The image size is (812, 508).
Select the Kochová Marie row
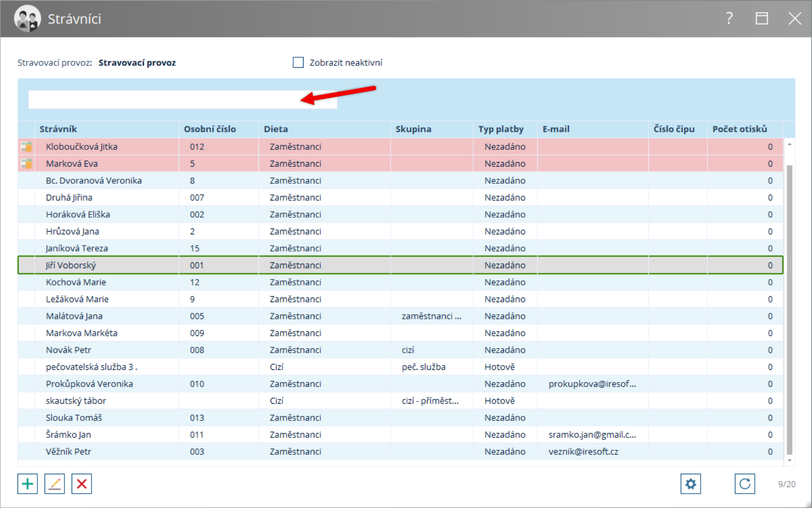pyautogui.click(x=401, y=282)
